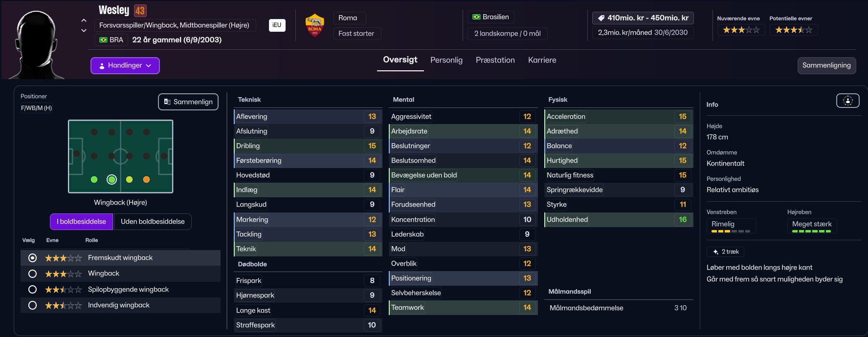Click the Brazil flag next to BRA

(103, 40)
